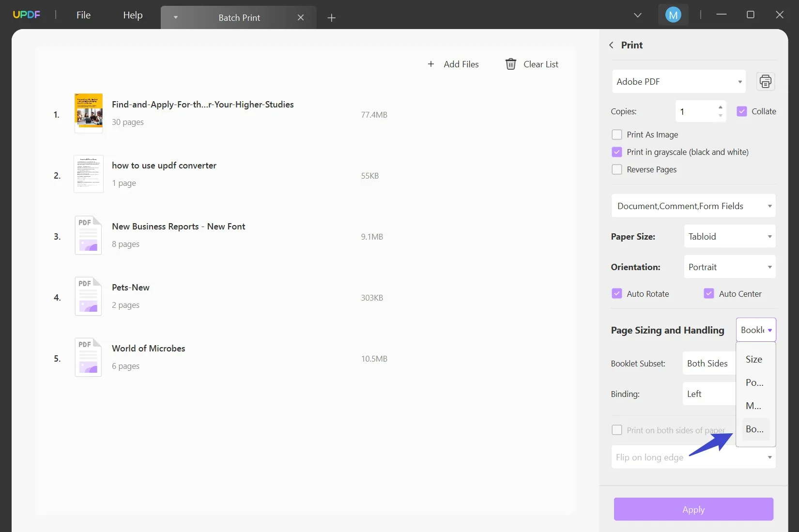Click the Pets-New document thumbnail
The height and width of the screenshot is (532, 799).
(88, 296)
